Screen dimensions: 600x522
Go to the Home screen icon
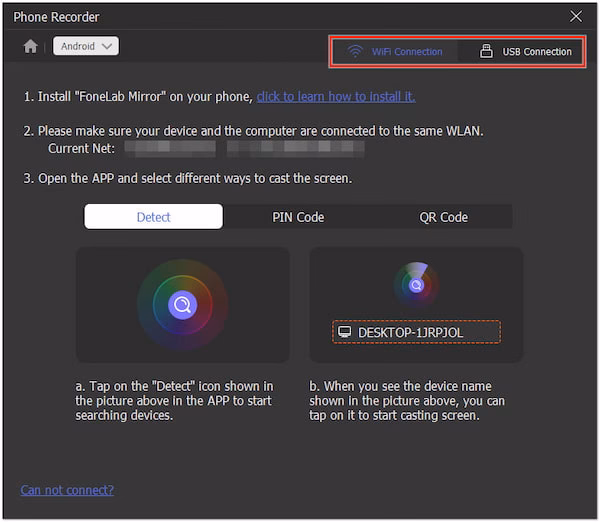tap(30, 46)
